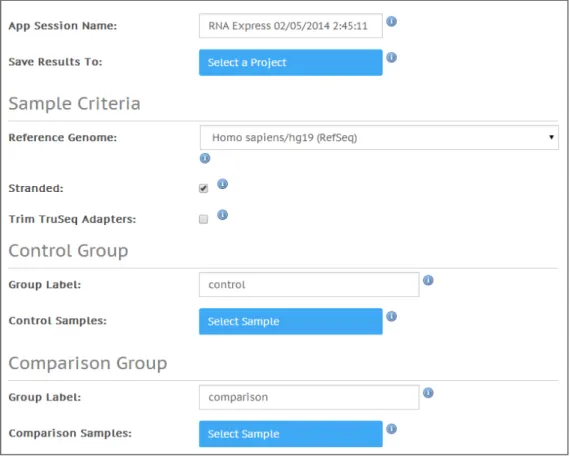Click the Reference Genome label
570x459 pixels.
(x=63, y=137)
